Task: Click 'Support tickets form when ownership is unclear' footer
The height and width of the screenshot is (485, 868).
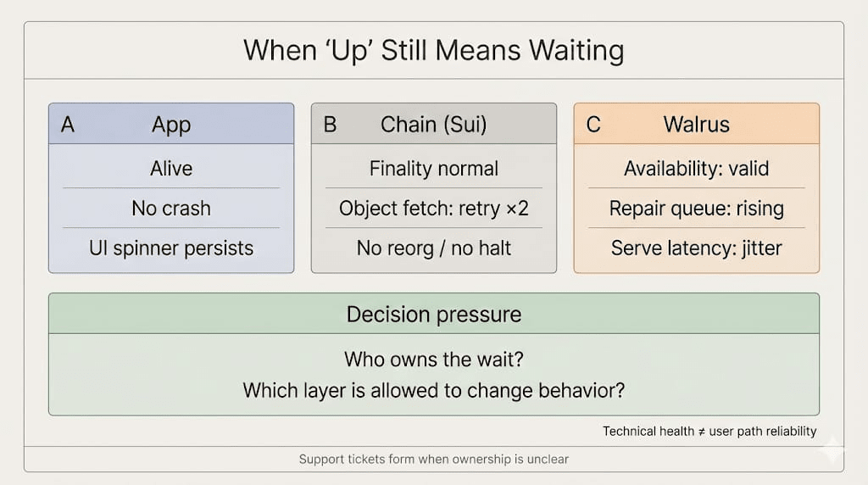Action: coord(434,459)
